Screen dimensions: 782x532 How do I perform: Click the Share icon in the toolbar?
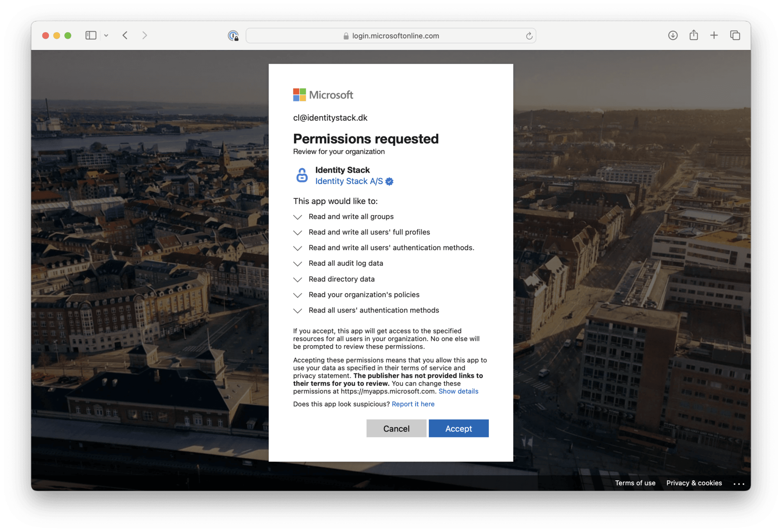(694, 35)
